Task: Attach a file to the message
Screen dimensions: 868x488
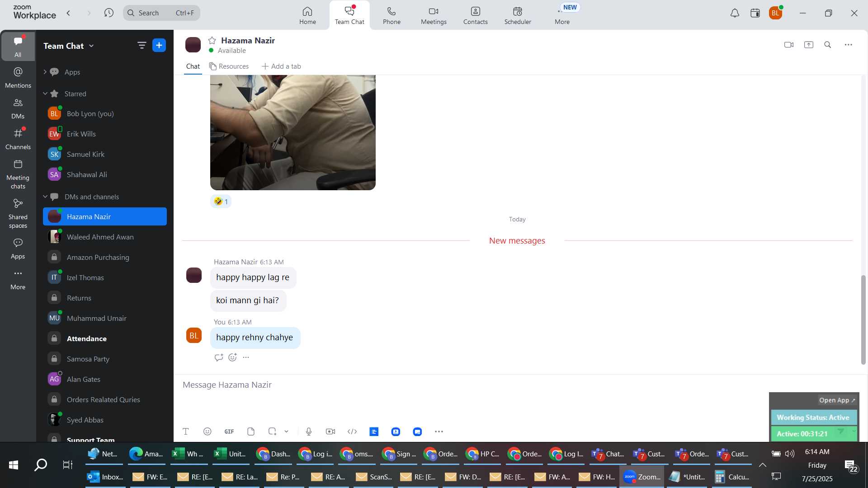Action: tap(251, 432)
